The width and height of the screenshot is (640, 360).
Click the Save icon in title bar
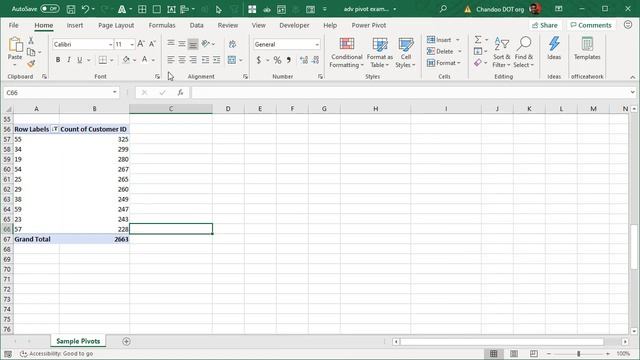tap(71, 9)
